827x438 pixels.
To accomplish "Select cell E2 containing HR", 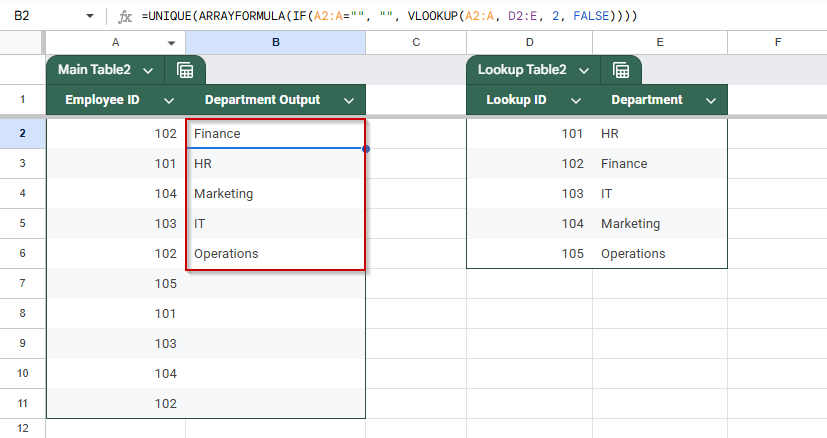I will pyautogui.click(x=660, y=134).
